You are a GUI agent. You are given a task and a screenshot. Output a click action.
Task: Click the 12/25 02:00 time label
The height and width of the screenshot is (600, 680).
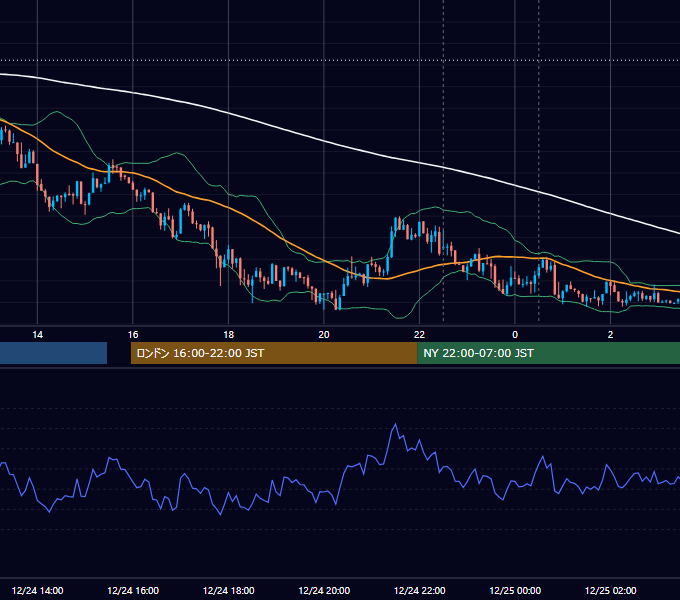[610, 590]
